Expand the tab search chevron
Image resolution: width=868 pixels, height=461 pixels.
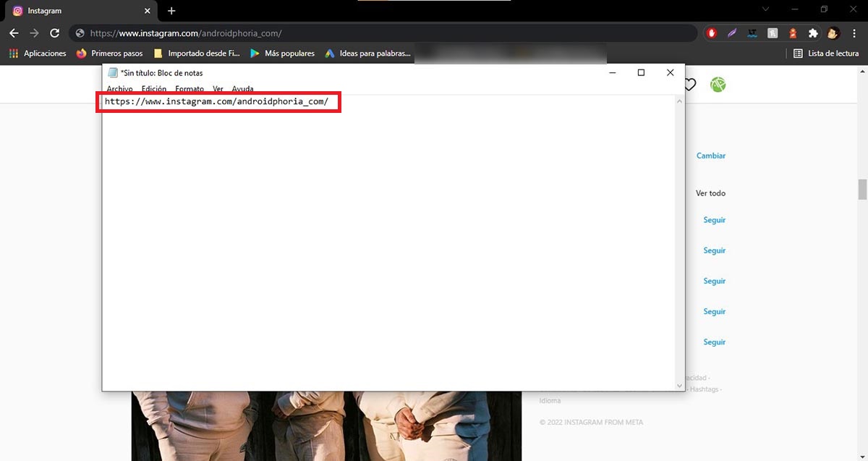click(x=766, y=9)
